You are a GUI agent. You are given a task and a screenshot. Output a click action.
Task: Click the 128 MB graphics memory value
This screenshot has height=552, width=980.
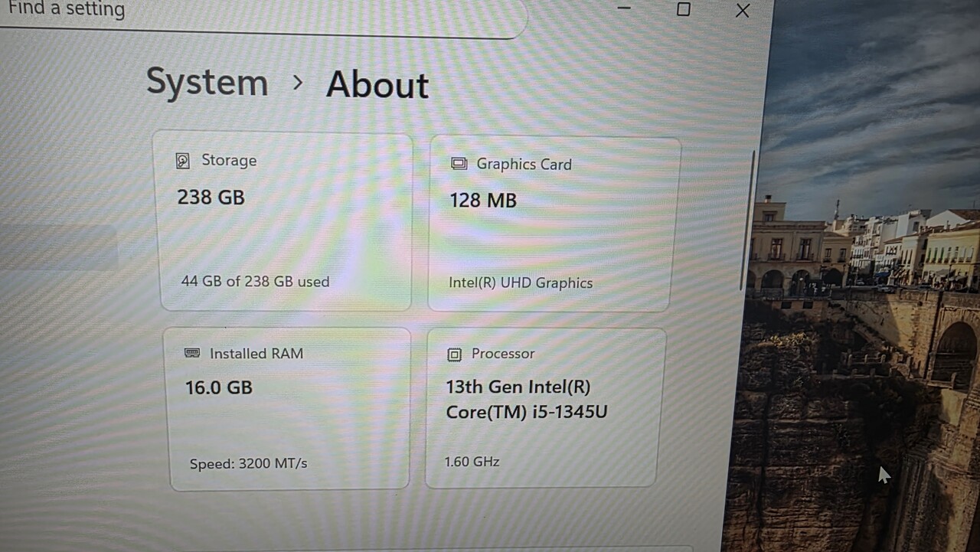tap(483, 201)
